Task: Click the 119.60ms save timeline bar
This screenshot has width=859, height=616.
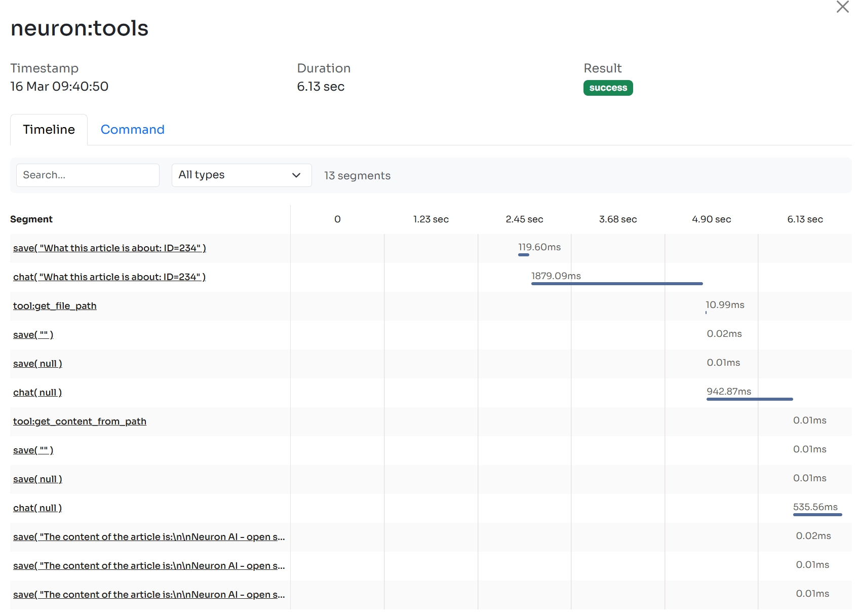Action: click(x=523, y=255)
